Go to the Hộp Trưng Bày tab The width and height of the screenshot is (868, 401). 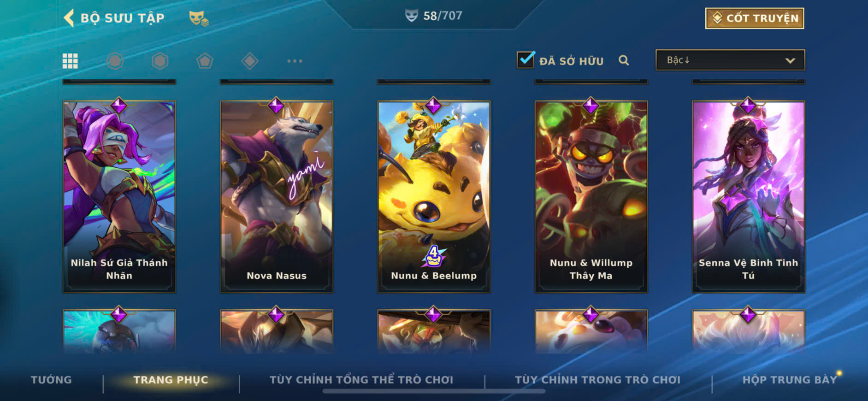pos(789,380)
